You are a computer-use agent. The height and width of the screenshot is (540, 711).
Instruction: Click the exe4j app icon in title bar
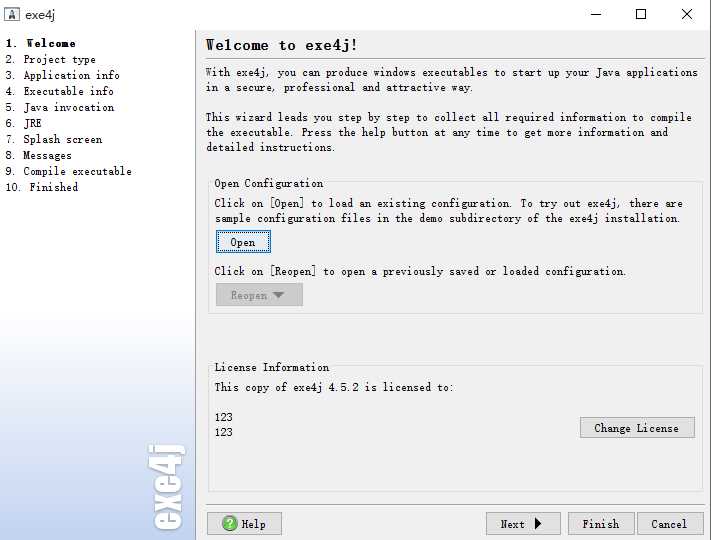12,14
